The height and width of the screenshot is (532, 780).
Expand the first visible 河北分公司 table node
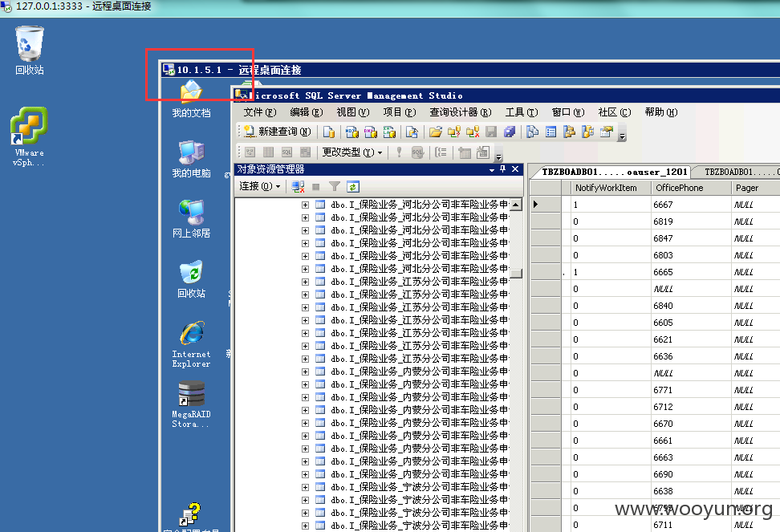305,205
